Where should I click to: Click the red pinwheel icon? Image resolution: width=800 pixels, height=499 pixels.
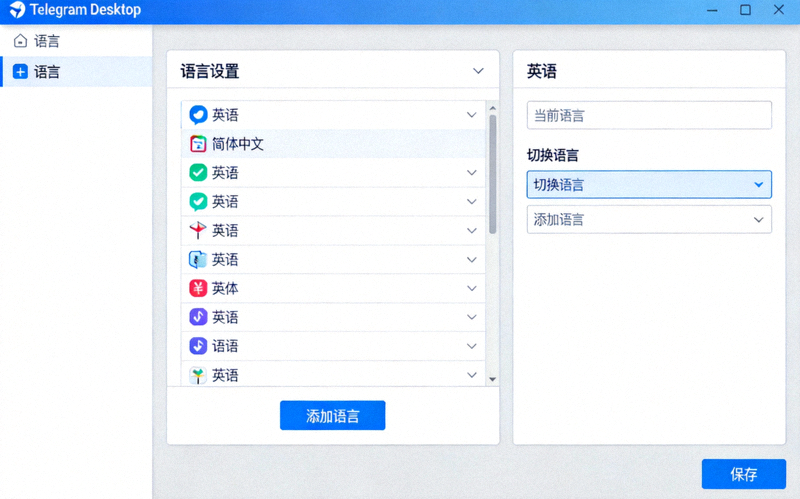tap(198, 231)
